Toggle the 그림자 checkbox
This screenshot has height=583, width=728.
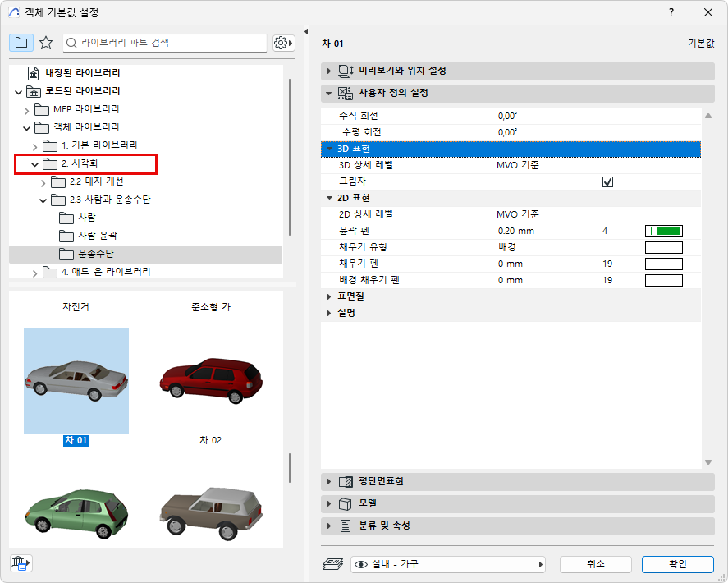[608, 181]
